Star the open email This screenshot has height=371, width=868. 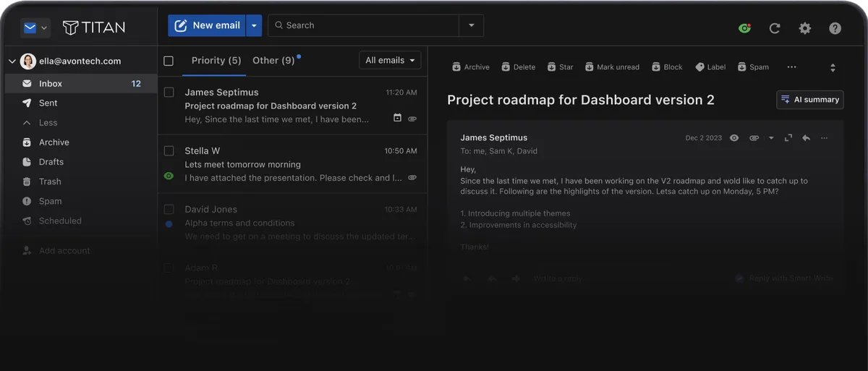[x=561, y=67]
